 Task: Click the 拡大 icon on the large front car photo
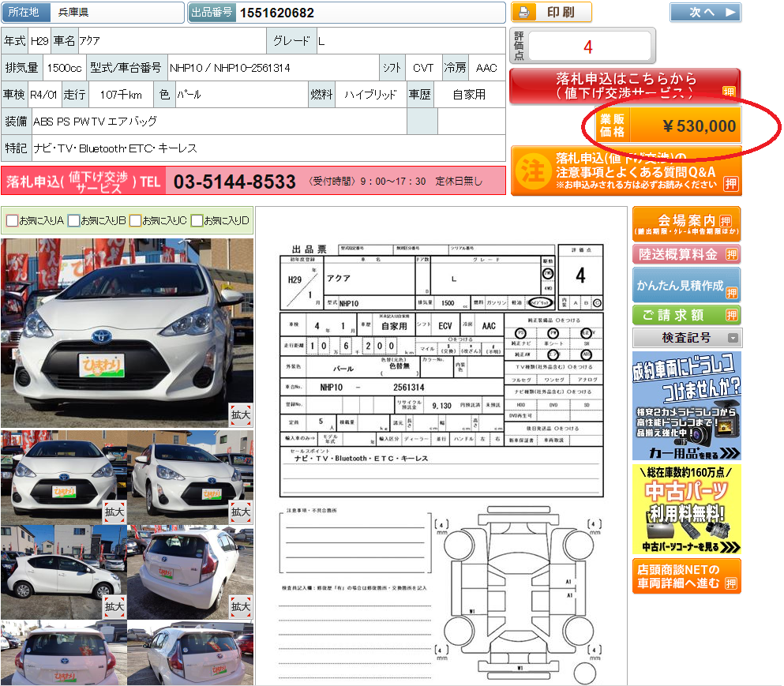[241, 414]
